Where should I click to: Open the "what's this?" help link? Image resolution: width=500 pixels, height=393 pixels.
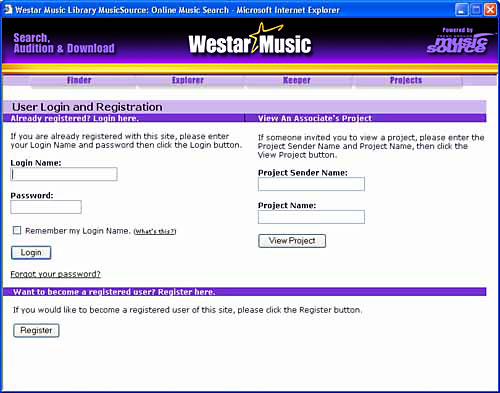click(155, 231)
